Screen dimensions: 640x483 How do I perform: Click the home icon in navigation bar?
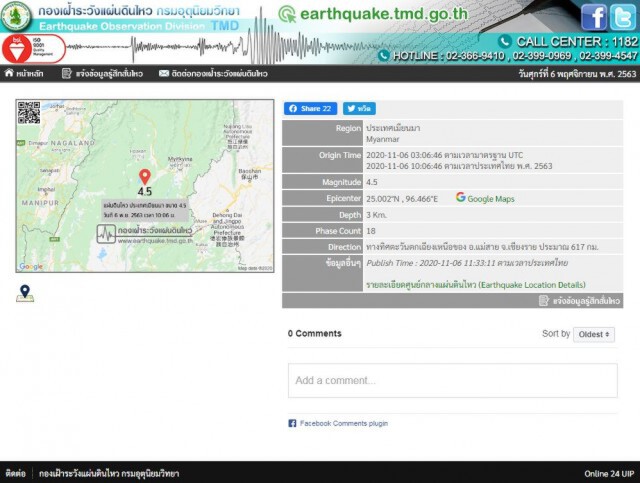(x=9, y=73)
